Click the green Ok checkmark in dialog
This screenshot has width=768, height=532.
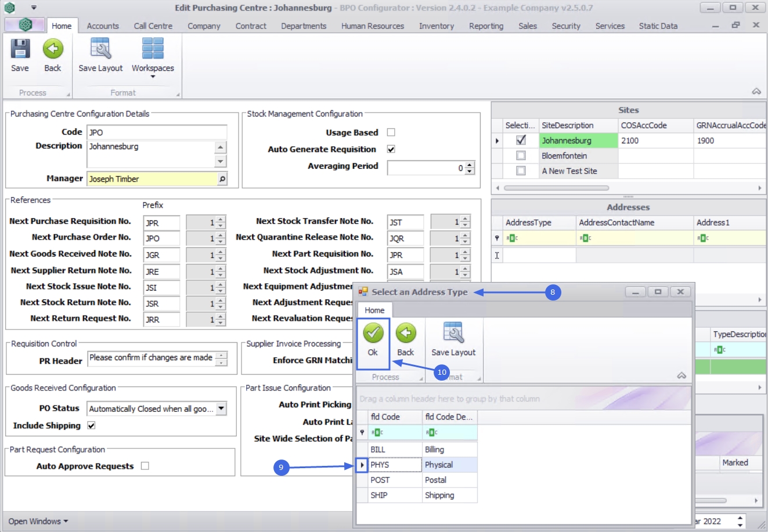click(373, 333)
